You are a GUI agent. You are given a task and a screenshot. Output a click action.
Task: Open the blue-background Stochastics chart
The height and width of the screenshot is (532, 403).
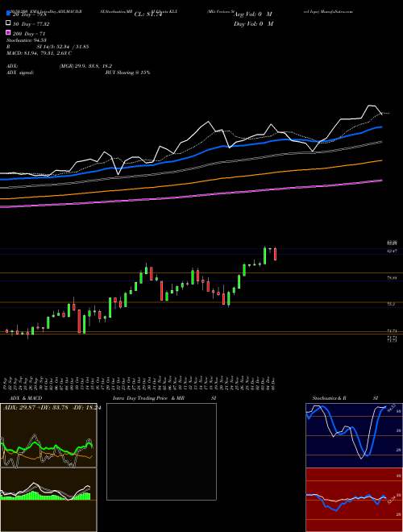(354, 435)
